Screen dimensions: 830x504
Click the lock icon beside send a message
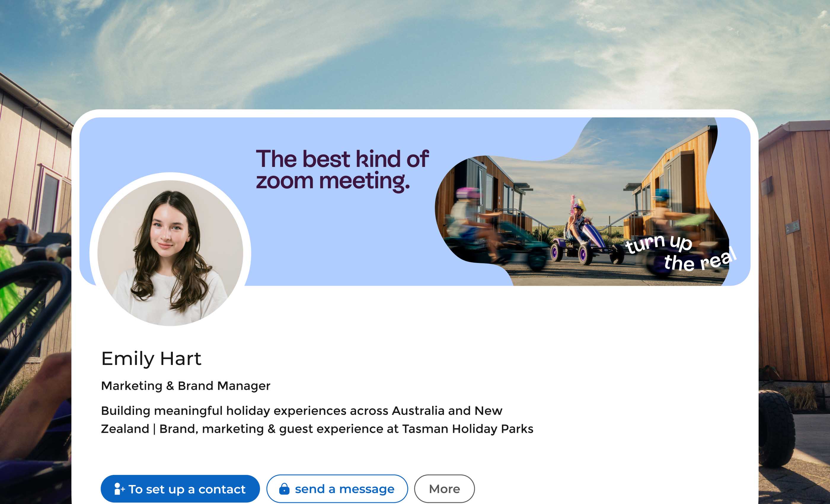(x=284, y=489)
